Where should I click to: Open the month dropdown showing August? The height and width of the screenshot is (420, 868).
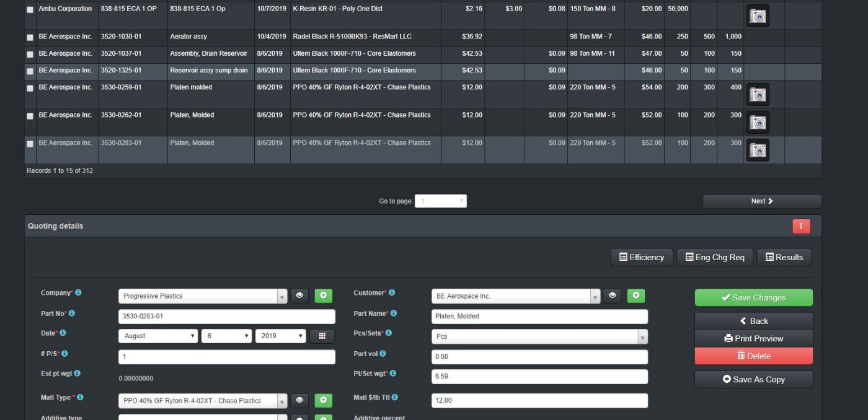pyautogui.click(x=158, y=336)
